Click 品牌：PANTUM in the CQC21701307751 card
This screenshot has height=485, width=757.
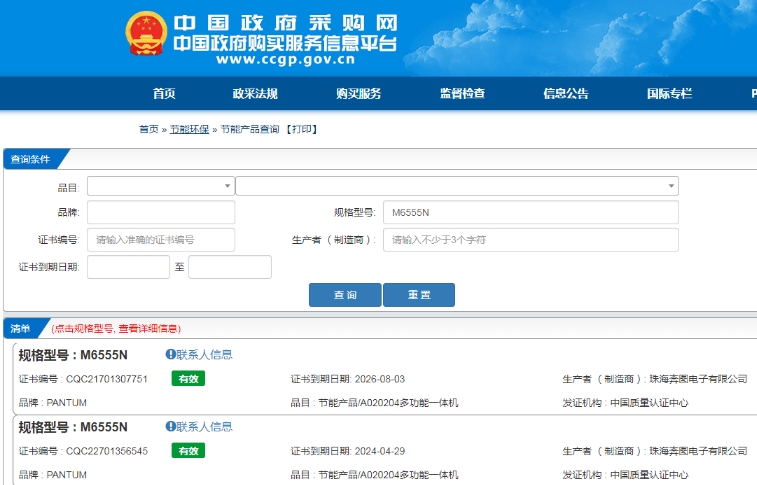click(53, 402)
